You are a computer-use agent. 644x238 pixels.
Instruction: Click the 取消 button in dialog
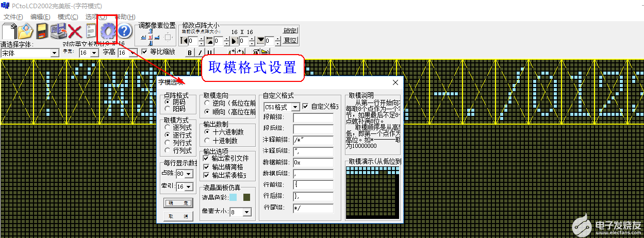pos(178,217)
